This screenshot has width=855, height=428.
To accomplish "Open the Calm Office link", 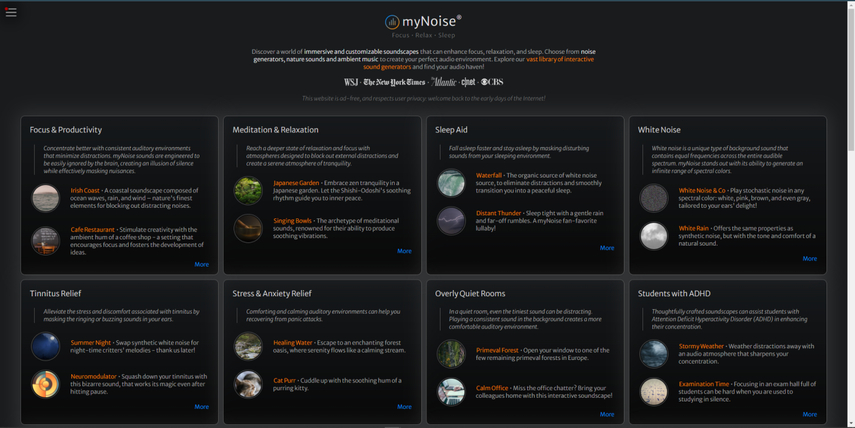I will click(x=492, y=388).
